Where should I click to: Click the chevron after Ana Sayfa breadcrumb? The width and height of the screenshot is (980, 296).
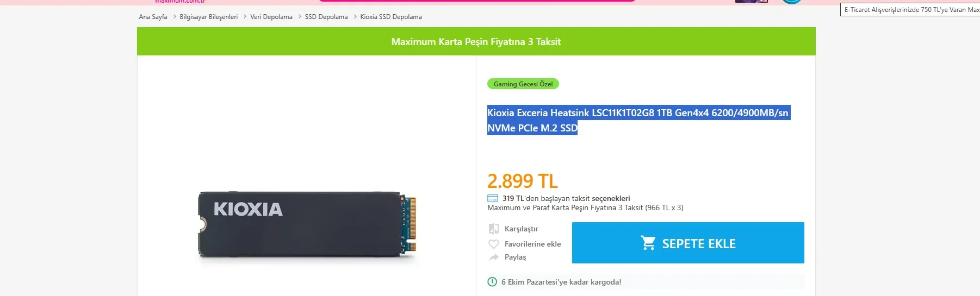coord(175,17)
